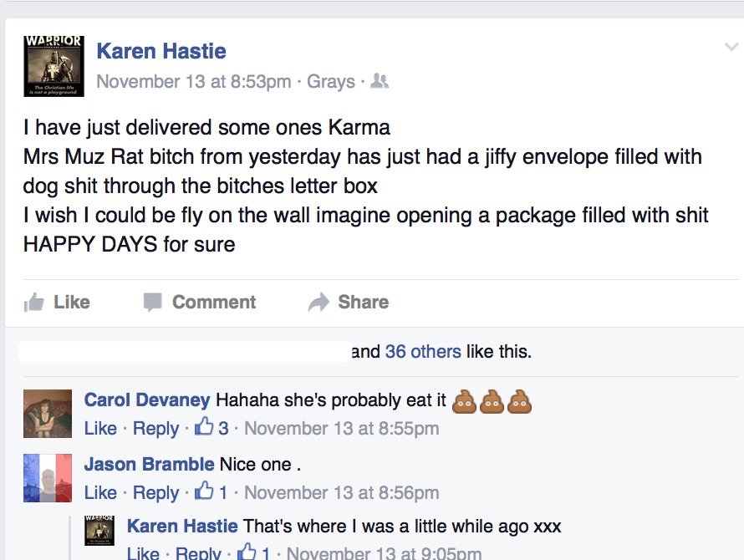Click the Comment speech bubble icon
The height and width of the screenshot is (560, 744).
click(x=152, y=303)
